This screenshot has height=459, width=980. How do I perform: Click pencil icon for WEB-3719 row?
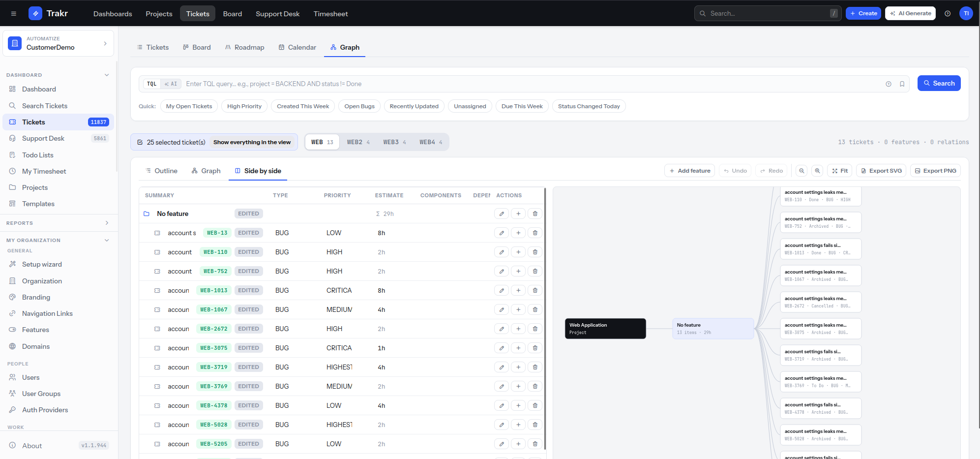502,367
